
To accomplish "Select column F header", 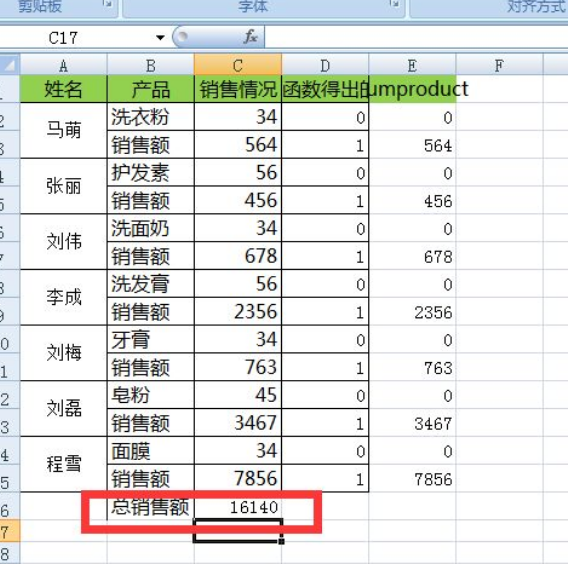I will coord(500,65).
